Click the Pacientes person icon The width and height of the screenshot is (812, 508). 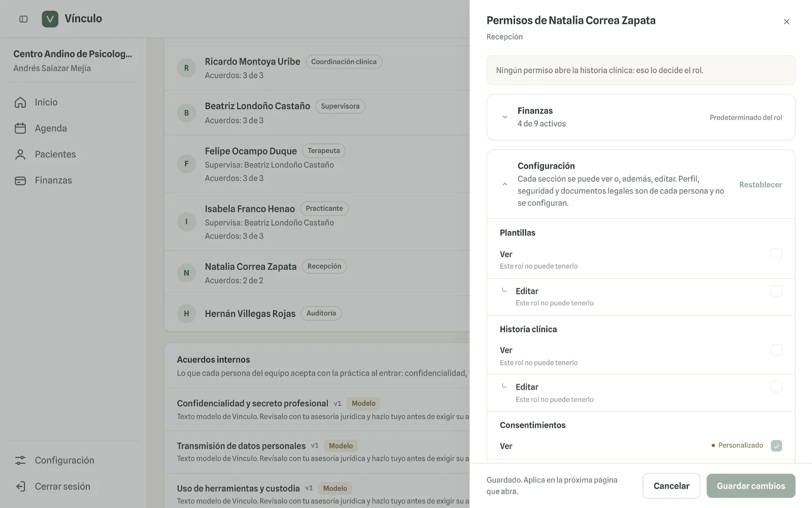coord(20,154)
